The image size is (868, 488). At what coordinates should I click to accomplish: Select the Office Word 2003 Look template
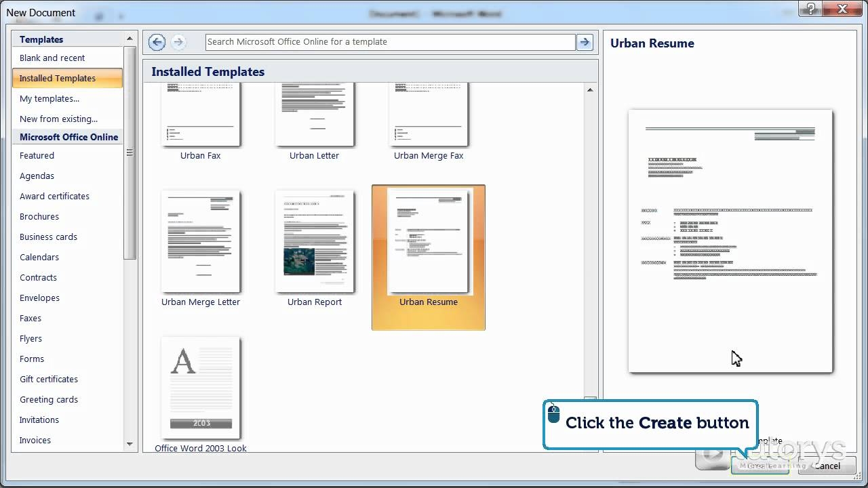201,394
